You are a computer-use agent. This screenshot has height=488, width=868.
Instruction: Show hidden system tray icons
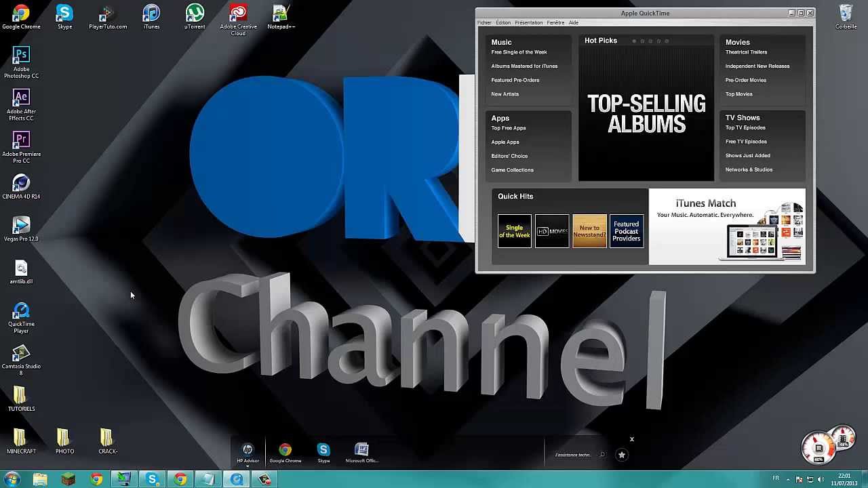789,479
